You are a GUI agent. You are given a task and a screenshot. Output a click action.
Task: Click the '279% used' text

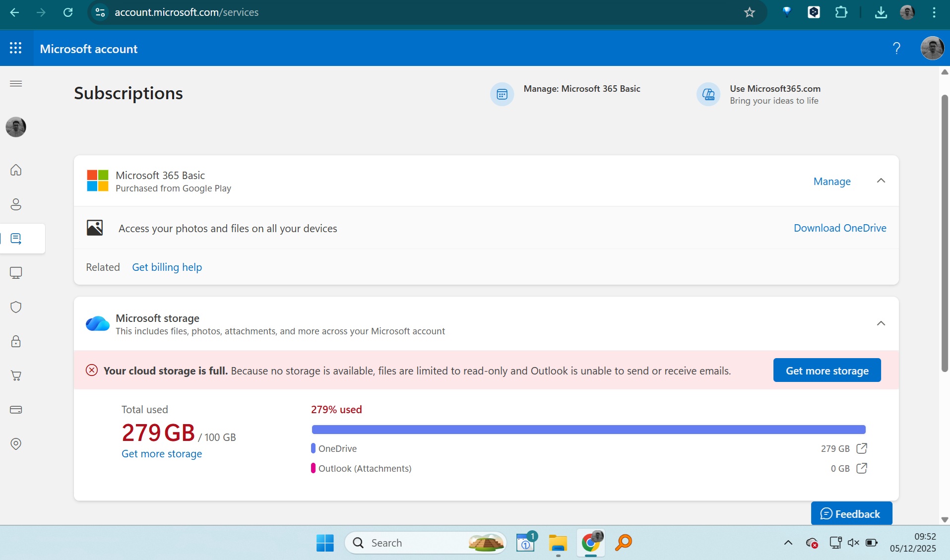click(336, 410)
